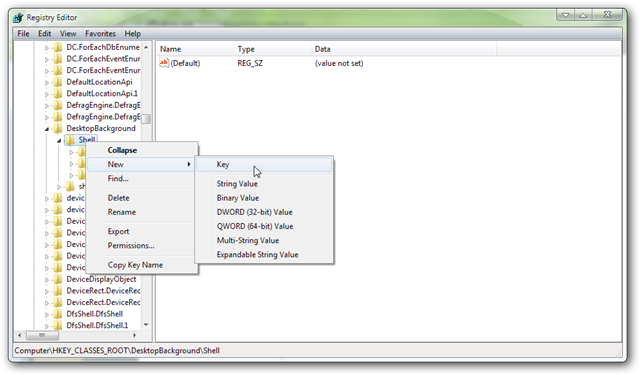Select the DeviceDisplayObject tree key
Image resolution: width=640 pixels, height=375 pixels.
click(x=101, y=280)
